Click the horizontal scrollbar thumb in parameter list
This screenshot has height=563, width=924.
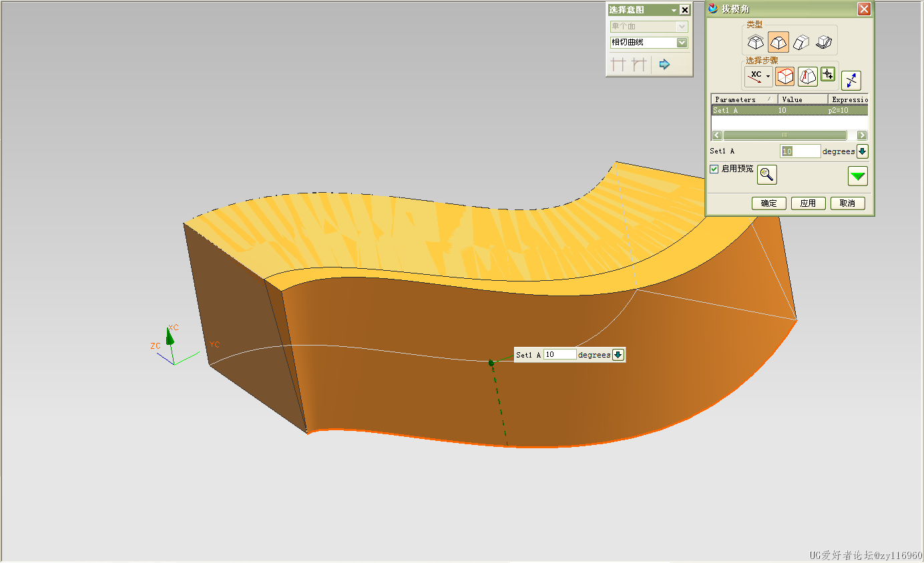point(784,135)
